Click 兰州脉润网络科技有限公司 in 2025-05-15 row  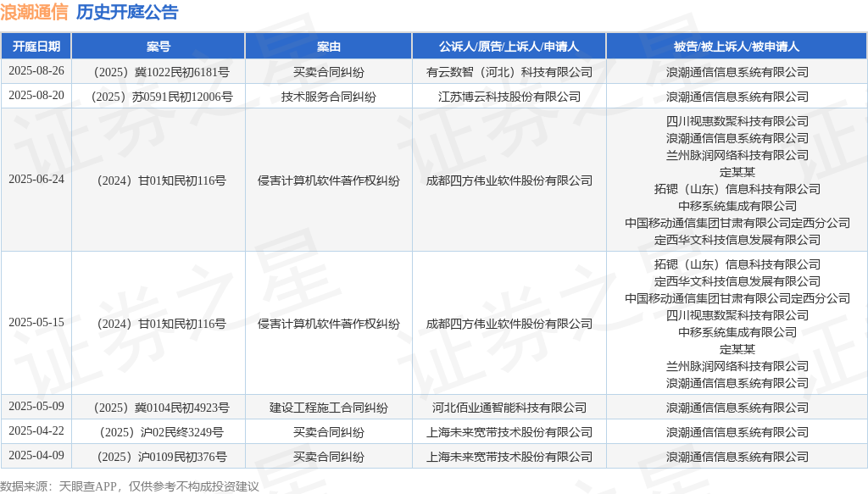(x=737, y=366)
